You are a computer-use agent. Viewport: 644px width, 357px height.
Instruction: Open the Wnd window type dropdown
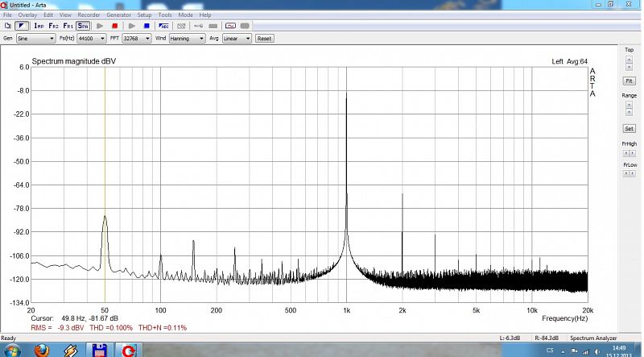[x=187, y=38]
